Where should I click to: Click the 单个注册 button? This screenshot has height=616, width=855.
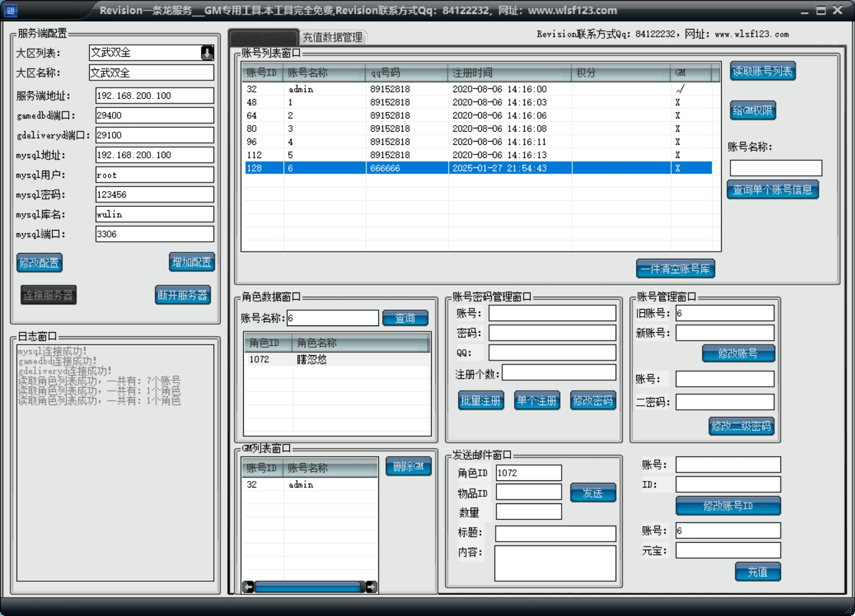pyautogui.click(x=537, y=401)
